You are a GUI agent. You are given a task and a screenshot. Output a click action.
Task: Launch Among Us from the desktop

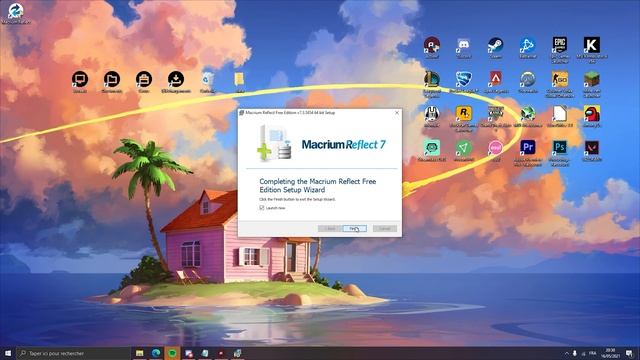[x=592, y=116]
